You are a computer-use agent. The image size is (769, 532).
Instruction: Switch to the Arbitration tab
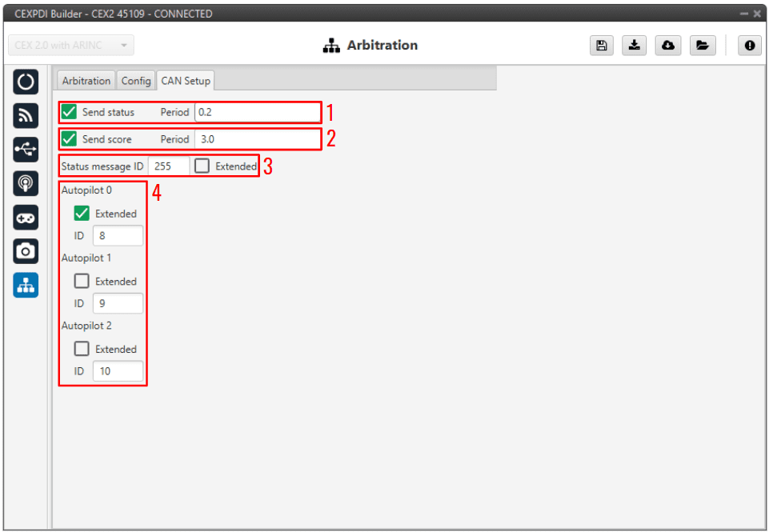(x=86, y=81)
